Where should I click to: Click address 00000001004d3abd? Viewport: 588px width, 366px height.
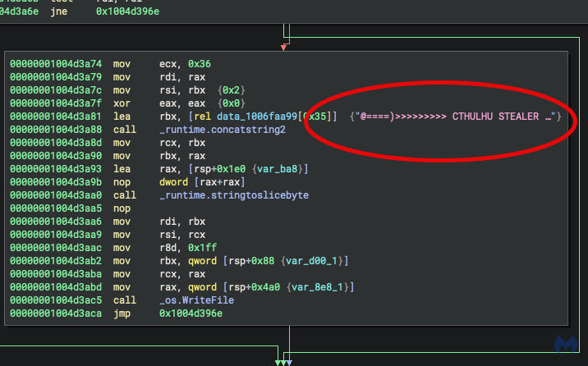click(56, 287)
